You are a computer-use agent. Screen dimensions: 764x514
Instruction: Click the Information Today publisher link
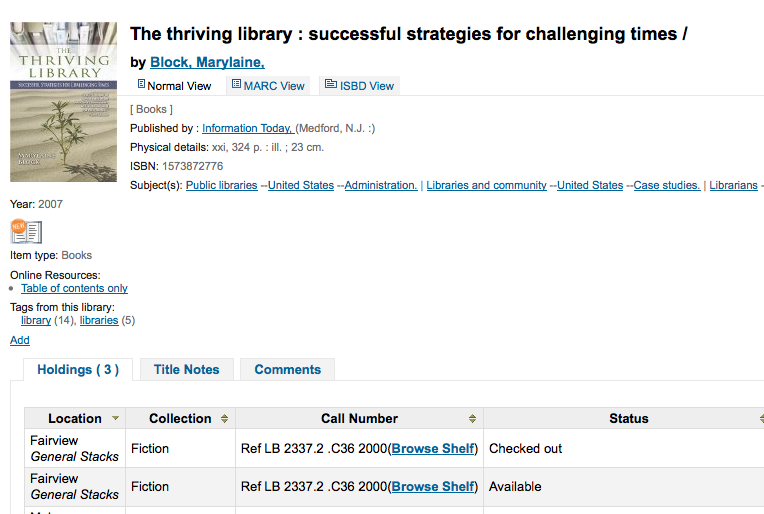[x=247, y=128]
